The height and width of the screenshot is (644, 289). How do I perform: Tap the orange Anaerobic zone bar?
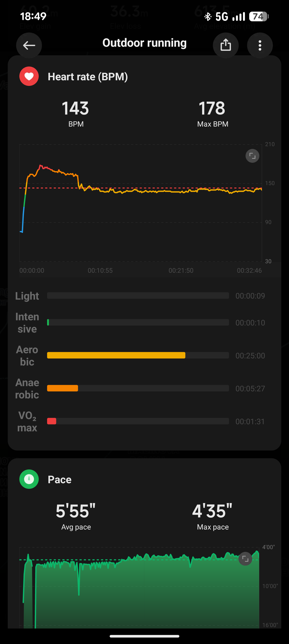pos(62,388)
